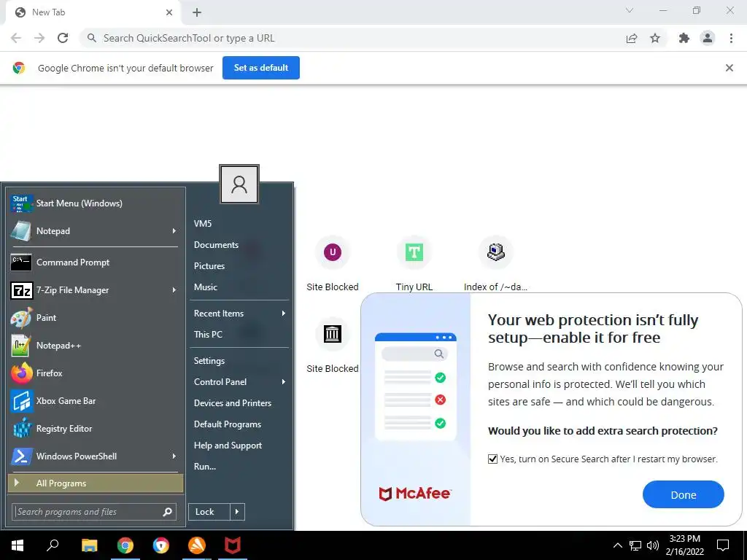Close the New Tab tab

tap(169, 12)
